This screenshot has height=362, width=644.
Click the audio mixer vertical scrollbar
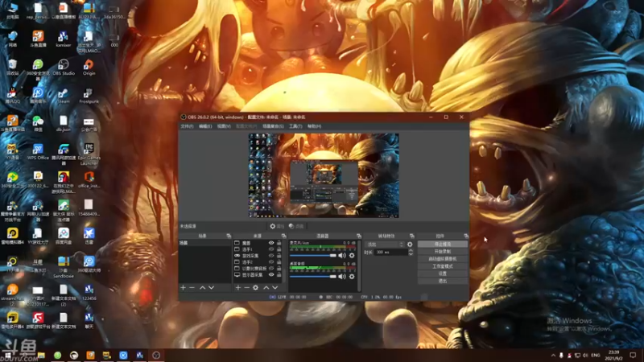(359, 266)
